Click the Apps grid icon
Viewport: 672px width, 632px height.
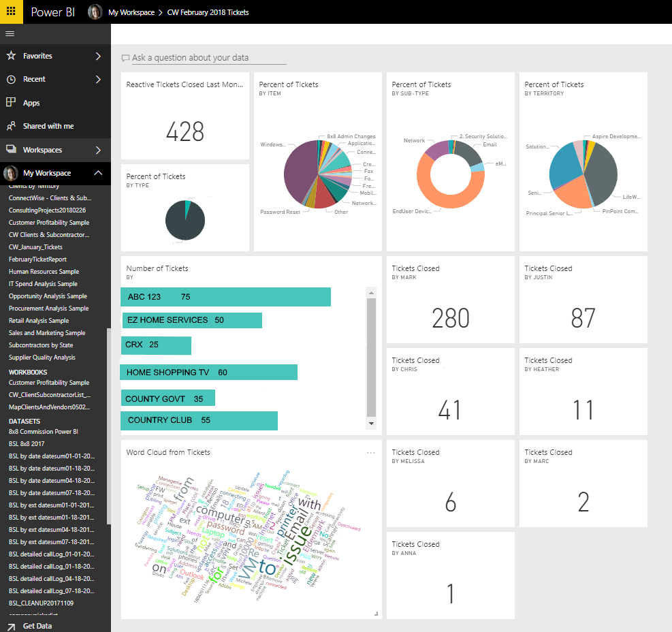(x=11, y=102)
